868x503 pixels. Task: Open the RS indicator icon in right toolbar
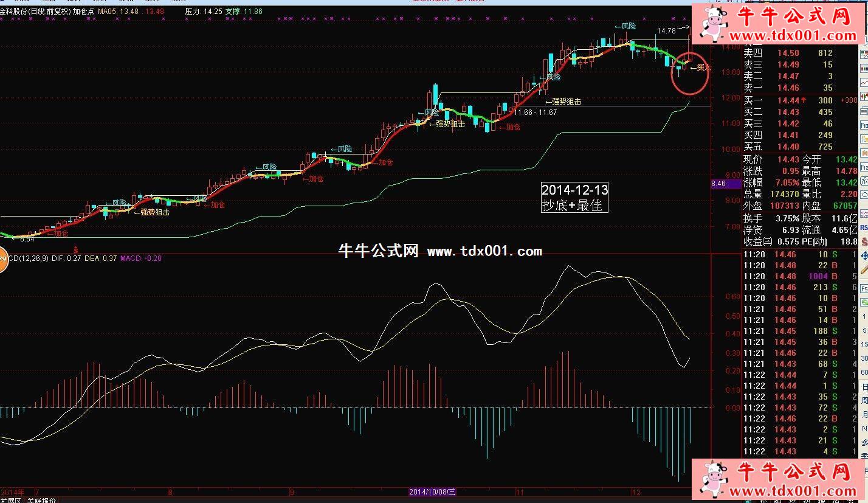pos(864,227)
